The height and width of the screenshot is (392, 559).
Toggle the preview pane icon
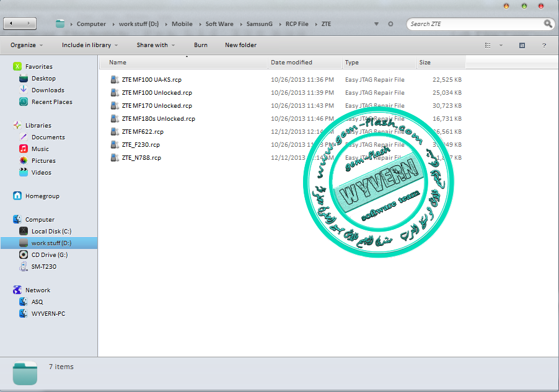(x=522, y=45)
